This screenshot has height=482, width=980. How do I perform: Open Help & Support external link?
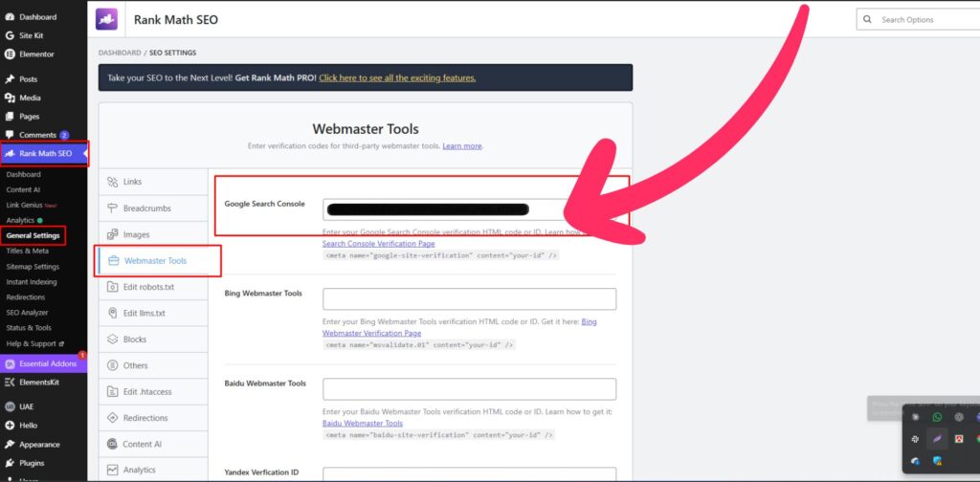(35, 343)
